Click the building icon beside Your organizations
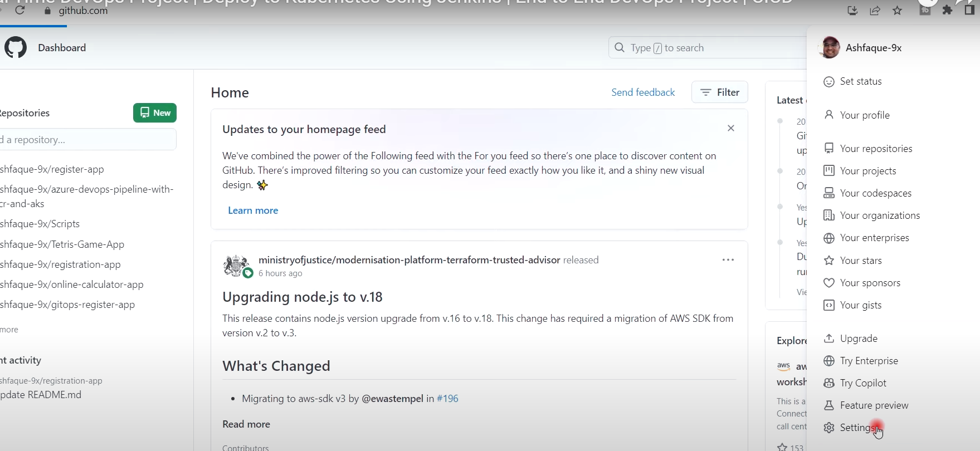This screenshot has width=980, height=451. (x=829, y=215)
